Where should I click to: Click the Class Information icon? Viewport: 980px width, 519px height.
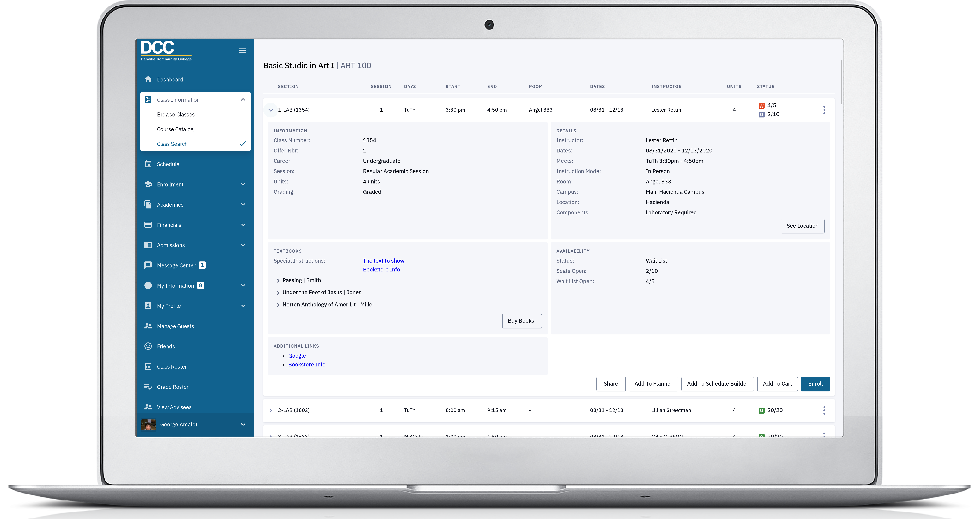tap(148, 99)
